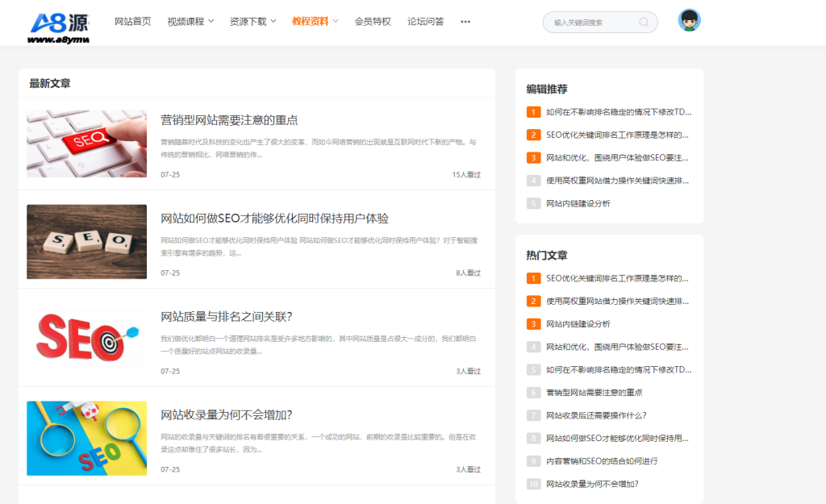Open hot article 7 网站收录后还需要操作什么?
The height and width of the screenshot is (504, 826).
[596, 415]
